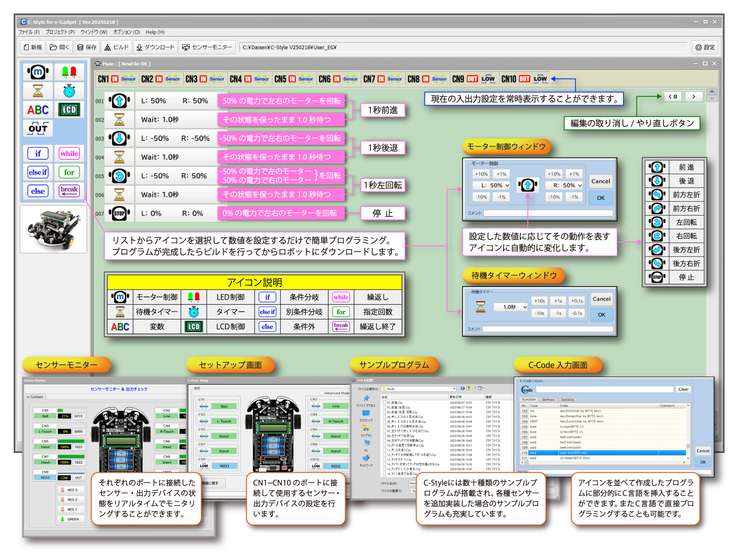
Task: Insert a while loop block from palette
Action: tap(69, 154)
